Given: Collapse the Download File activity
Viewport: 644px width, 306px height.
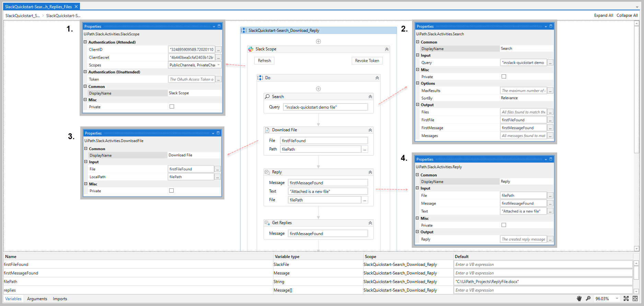Looking at the screenshot, I should click(x=370, y=130).
